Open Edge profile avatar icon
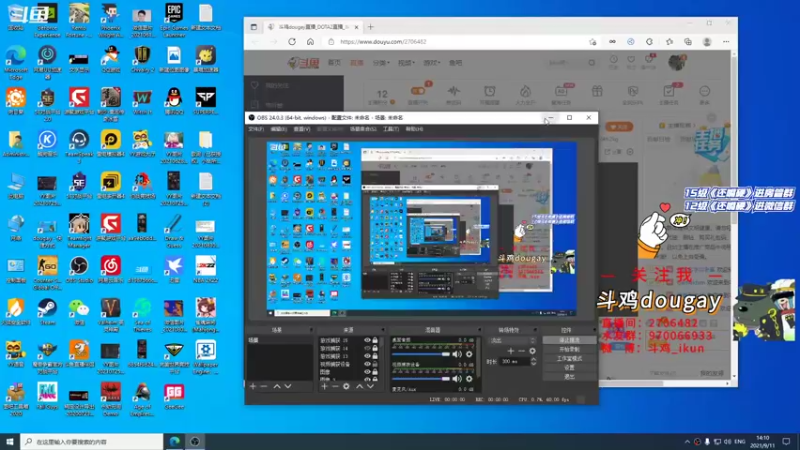This screenshot has width=800, height=450. coord(707,42)
